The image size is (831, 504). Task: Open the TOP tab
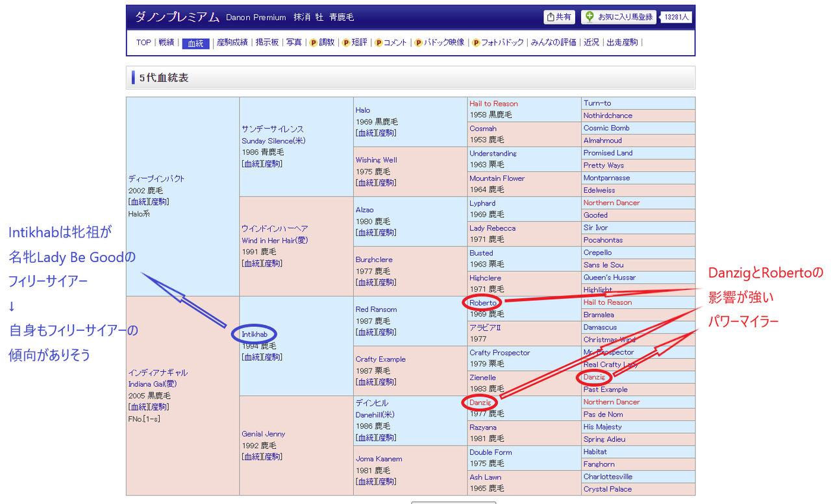(143, 43)
